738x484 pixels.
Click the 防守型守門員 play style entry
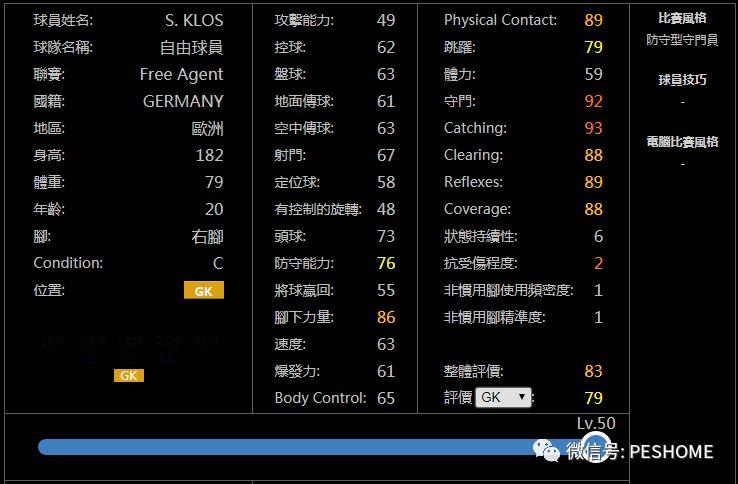tap(682, 40)
